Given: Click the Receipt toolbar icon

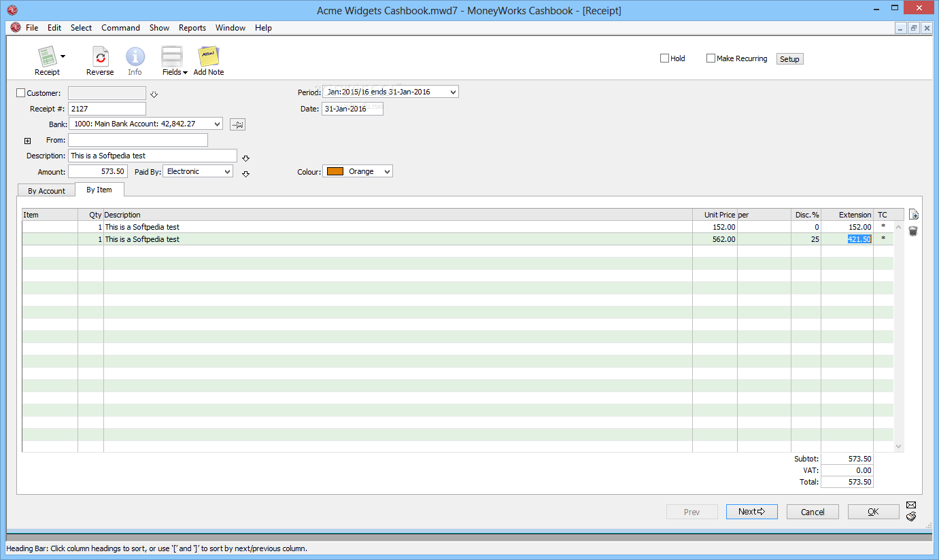Looking at the screenshot, I should (46, 57).
